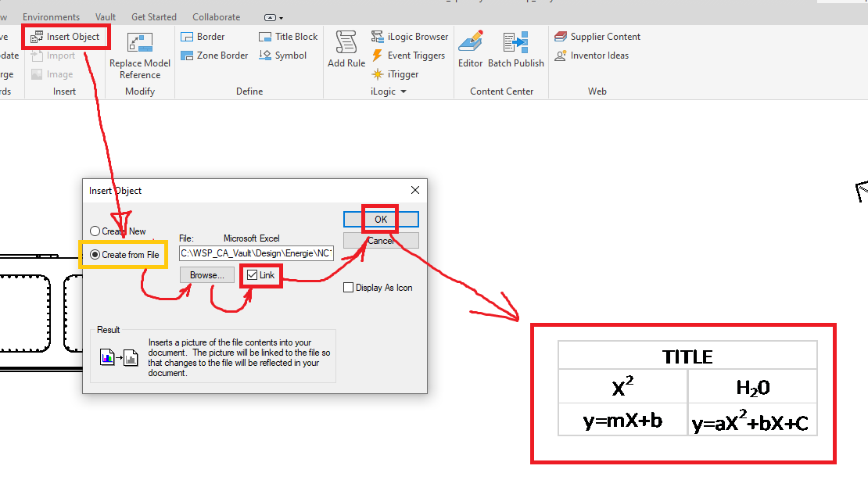Launch Batch Publish

[515, 48]
